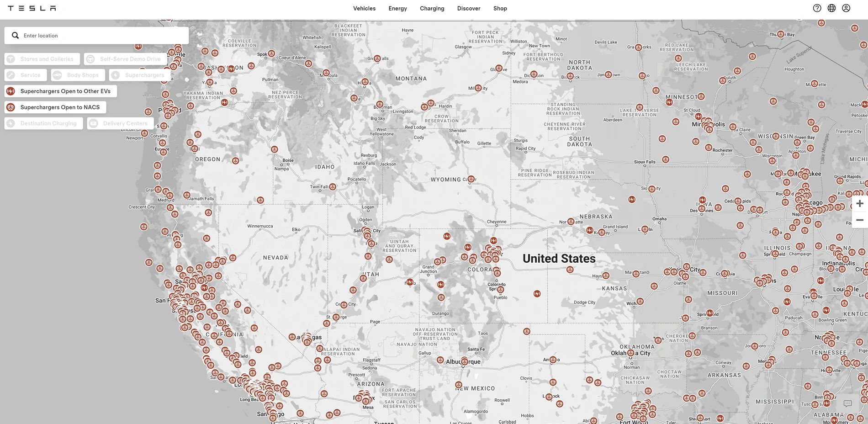
Task: Toggle the Stores and Galleries filter
Action: [42, 59]
